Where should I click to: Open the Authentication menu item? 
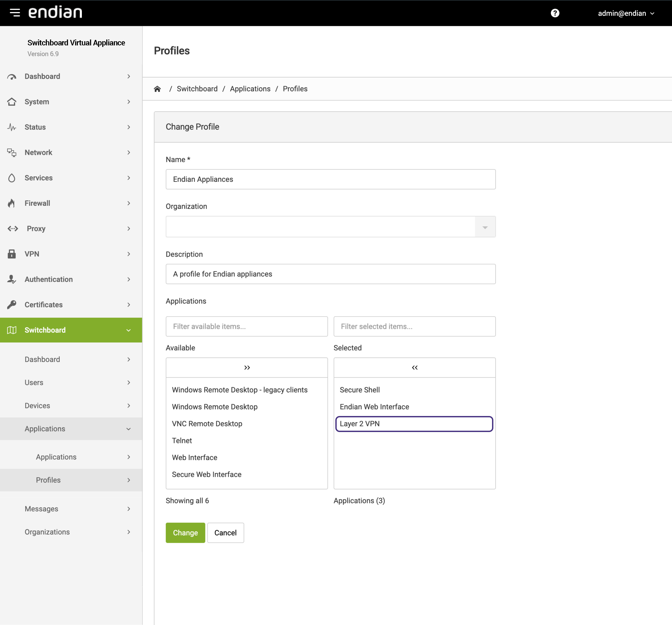71,279
